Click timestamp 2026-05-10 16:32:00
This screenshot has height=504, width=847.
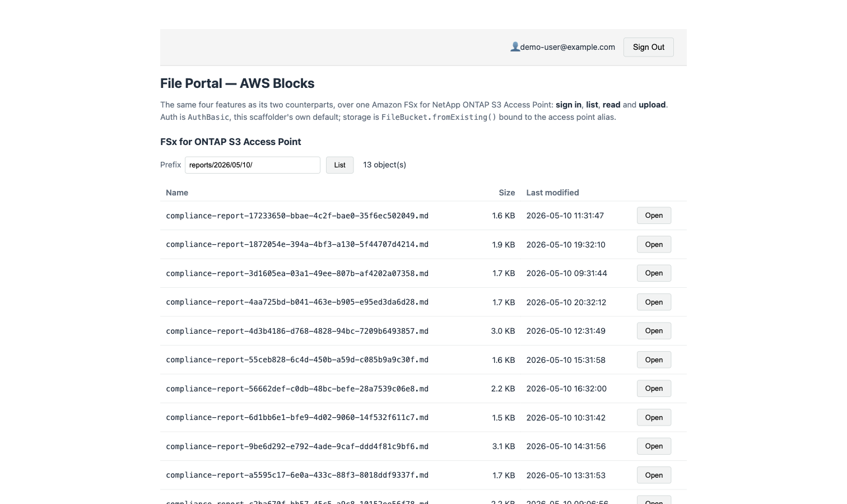pos(566,389)
